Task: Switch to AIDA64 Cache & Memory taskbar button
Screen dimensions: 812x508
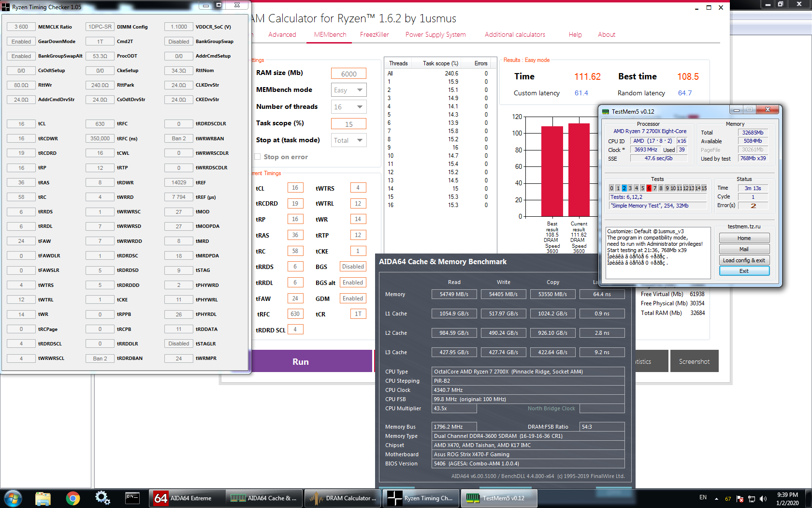Action: pos(265,498)
